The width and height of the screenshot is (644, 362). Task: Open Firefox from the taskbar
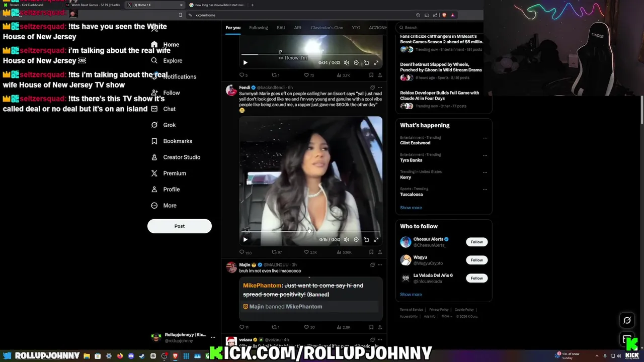click(120, 356)
